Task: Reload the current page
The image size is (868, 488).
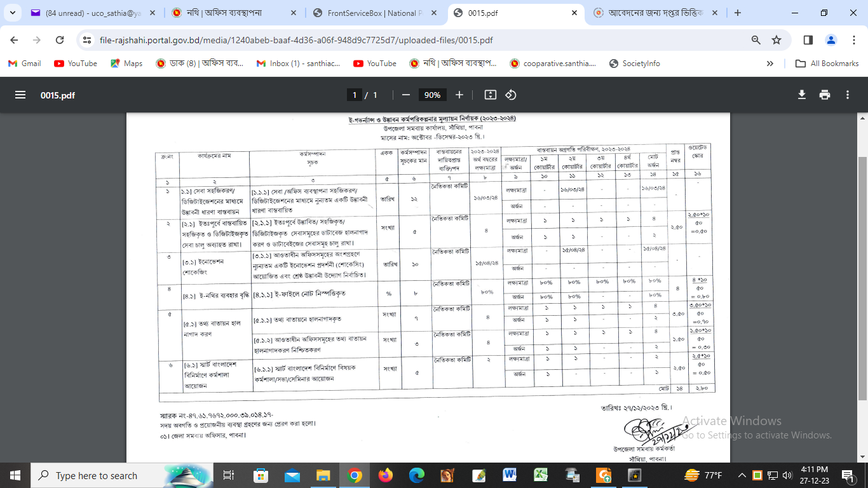Action: click(60, 40)
